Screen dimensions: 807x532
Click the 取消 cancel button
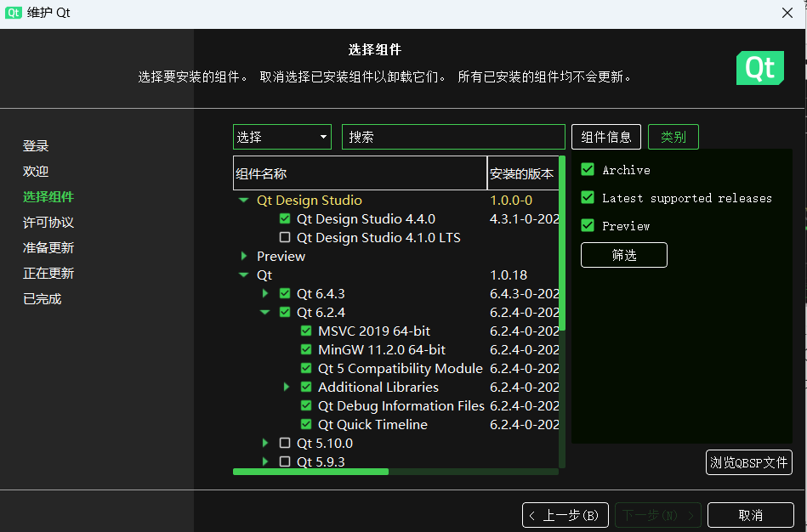(x=750, y=515)
